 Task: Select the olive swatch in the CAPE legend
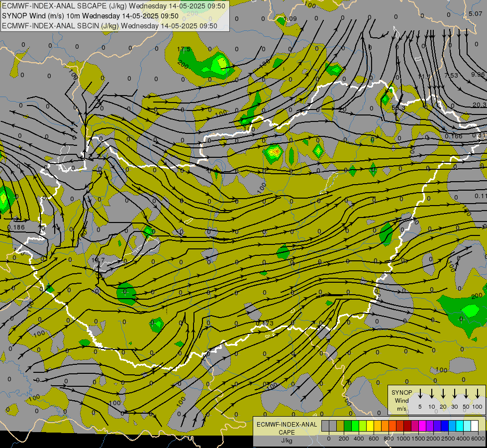340,426
